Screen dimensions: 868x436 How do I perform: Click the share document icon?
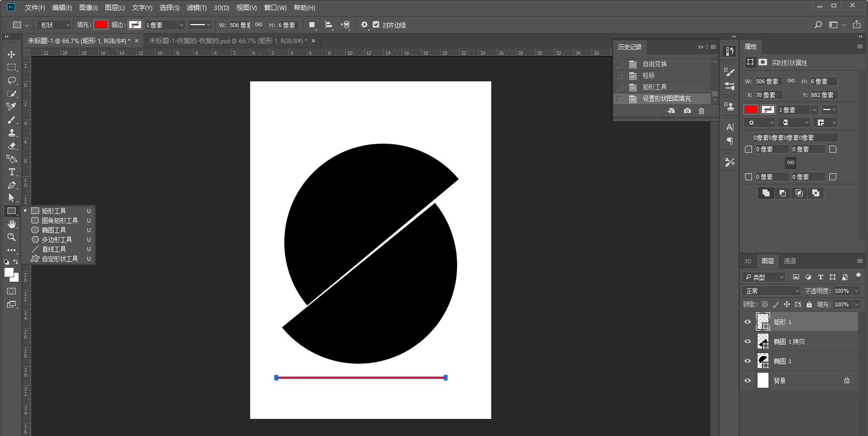coord(857,25)
